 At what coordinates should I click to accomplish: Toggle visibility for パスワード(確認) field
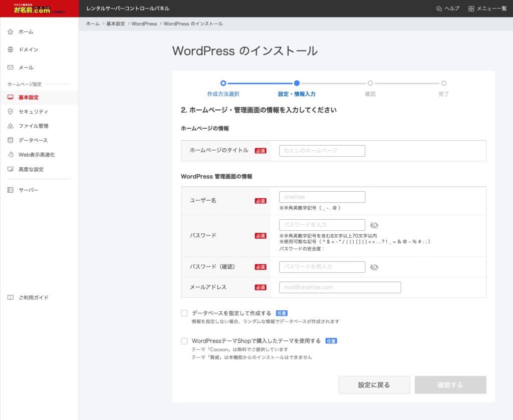(x=374, y=267)
